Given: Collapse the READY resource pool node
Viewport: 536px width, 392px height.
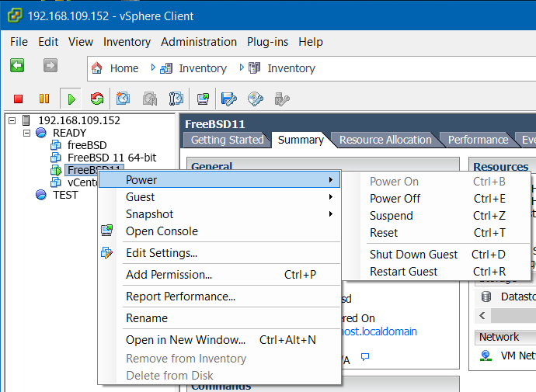Looking at the screenshot, I should [26, 133].
